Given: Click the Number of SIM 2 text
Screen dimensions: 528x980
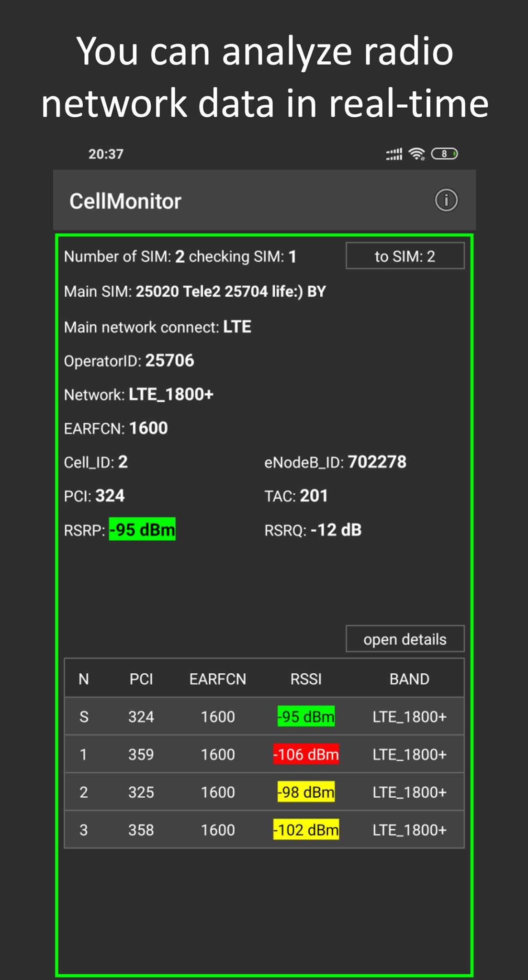Looking at the screenshot, I should [x=124, y=256].
